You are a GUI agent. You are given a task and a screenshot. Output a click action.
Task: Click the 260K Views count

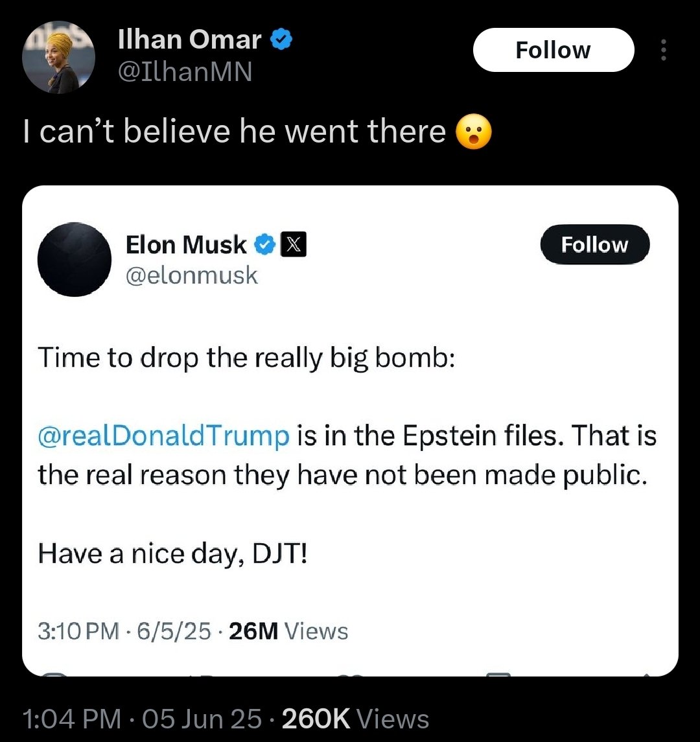[355, 718]
